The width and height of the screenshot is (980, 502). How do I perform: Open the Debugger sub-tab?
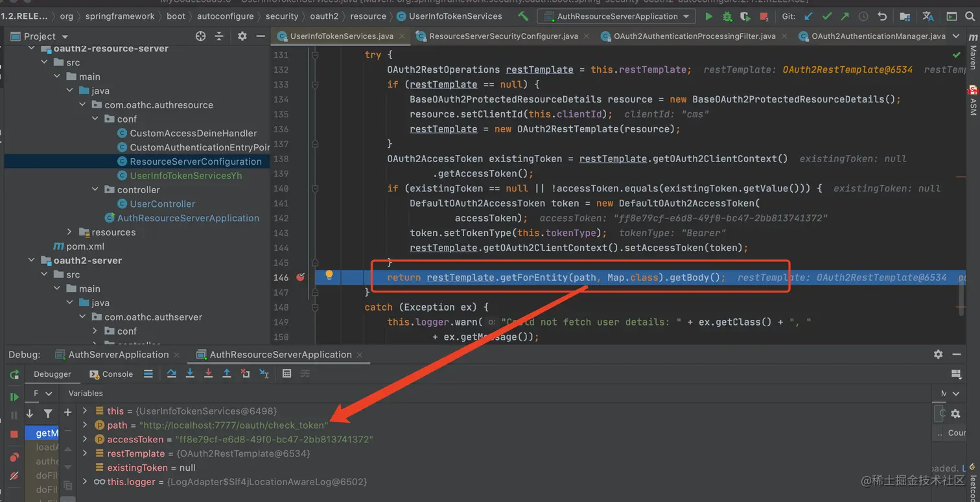tap(52, 374)
